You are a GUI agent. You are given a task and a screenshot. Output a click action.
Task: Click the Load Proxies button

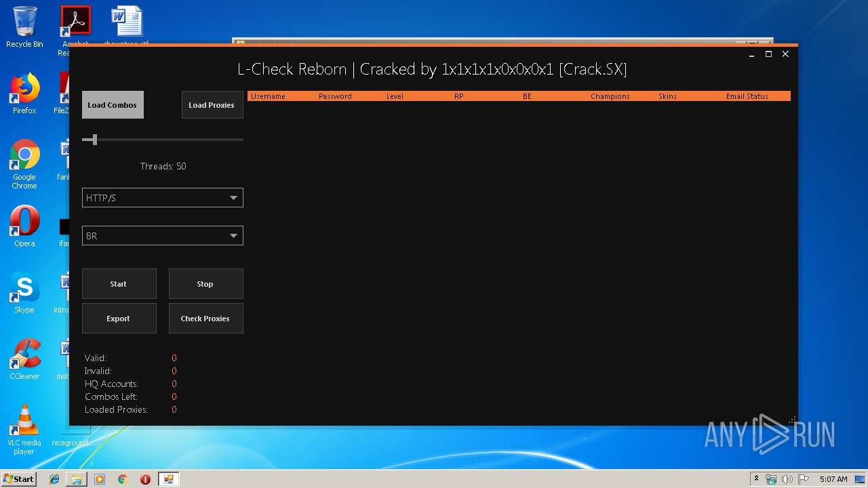(212, 105)
